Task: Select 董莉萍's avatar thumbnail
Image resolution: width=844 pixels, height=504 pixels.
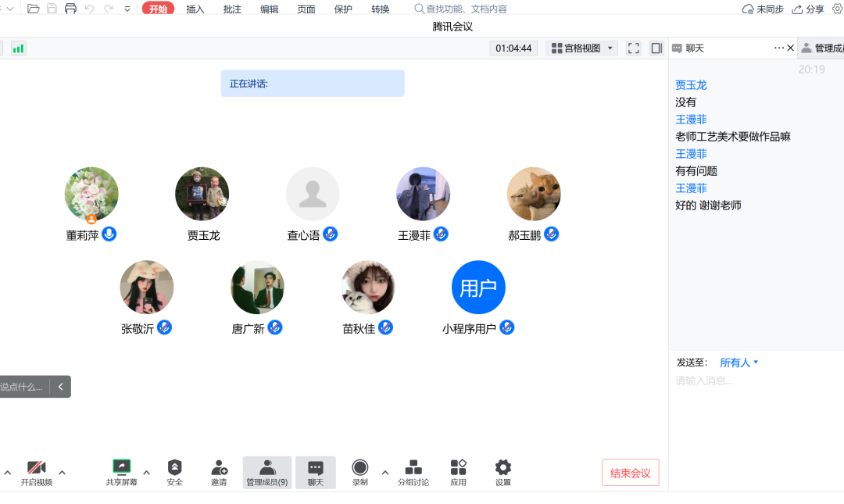Action: [x=91, y=194]
